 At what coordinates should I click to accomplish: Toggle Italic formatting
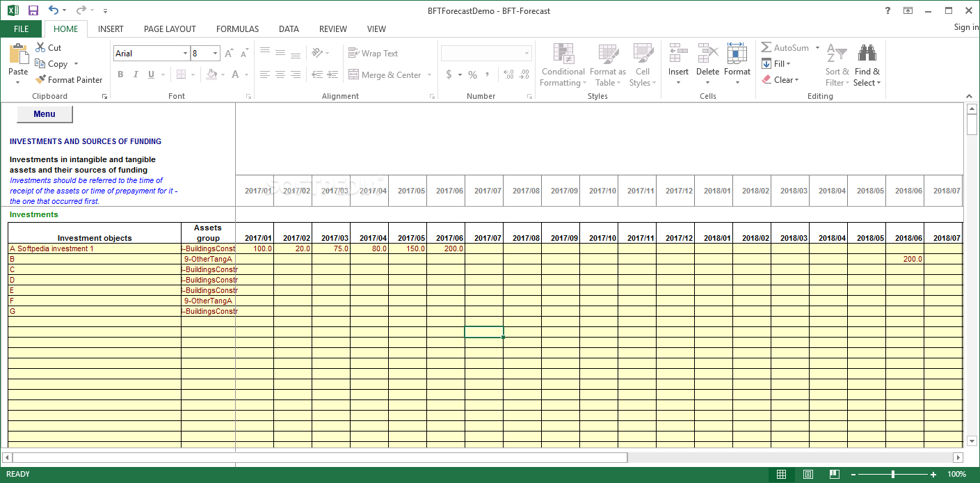point(136,74)
